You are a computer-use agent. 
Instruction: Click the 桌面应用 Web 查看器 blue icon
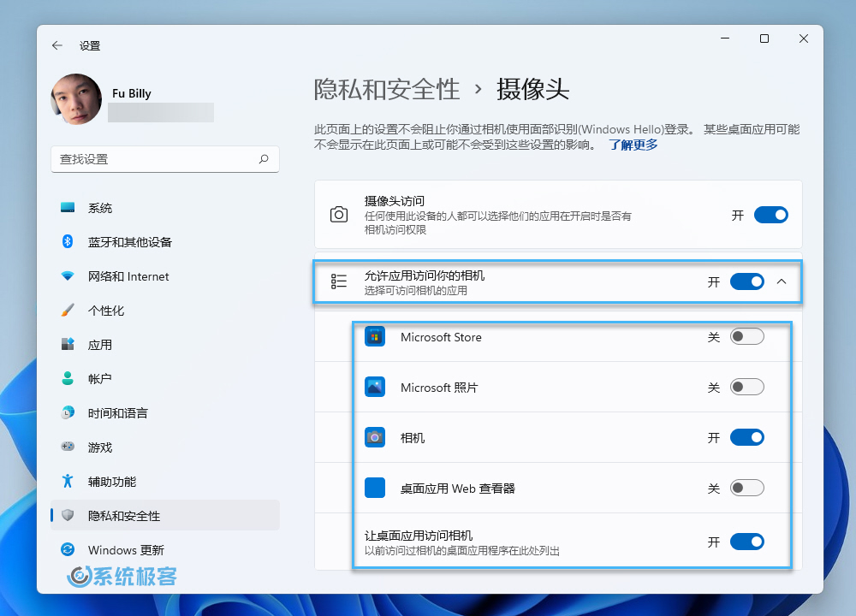pos(375,488)
